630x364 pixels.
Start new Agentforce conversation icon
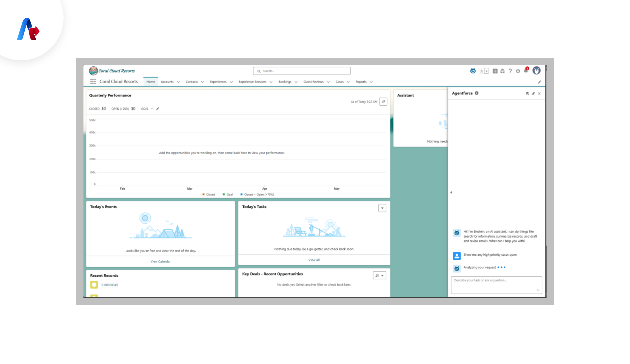(527, 93)
